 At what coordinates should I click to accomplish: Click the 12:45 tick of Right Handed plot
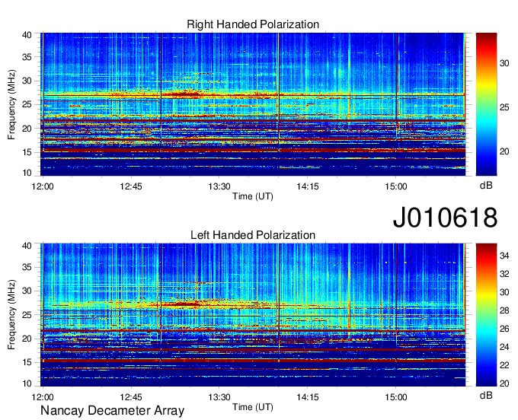(131, 186)
